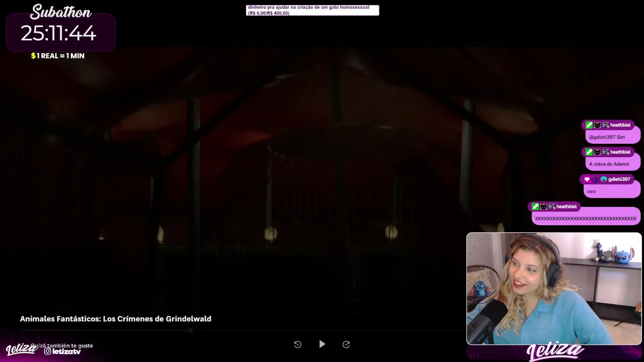Viewport: 644px width, 362px height.
Task: Click the donation goal bar at top
Action: (x=312, y=10)
